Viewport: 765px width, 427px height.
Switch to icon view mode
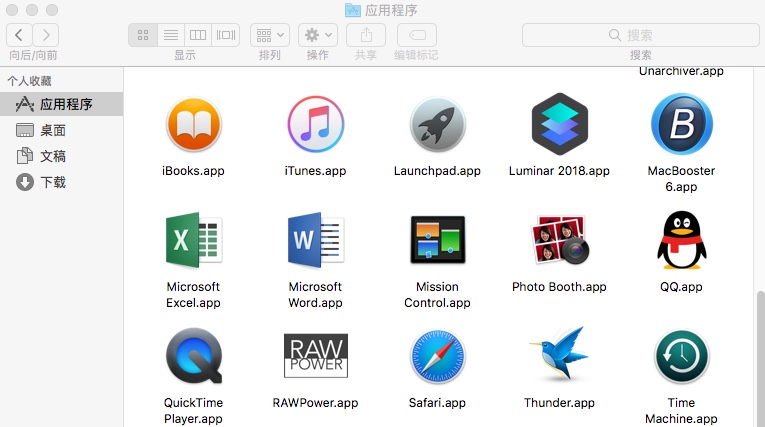(143, 35)
